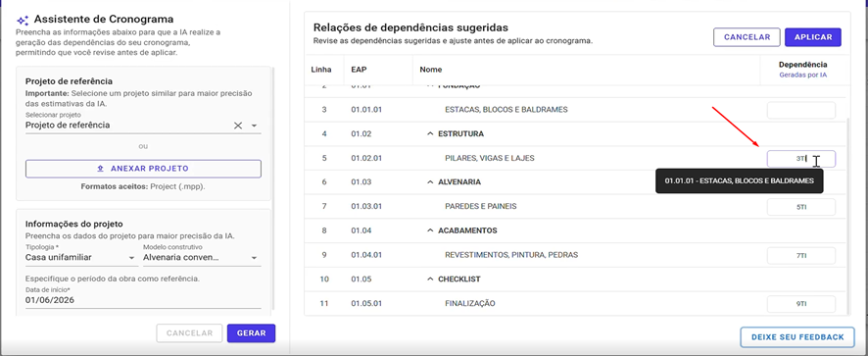Open DEIXE SEU FEEDBACK
This screenshot has height=356, width=868.
[797, 337]
